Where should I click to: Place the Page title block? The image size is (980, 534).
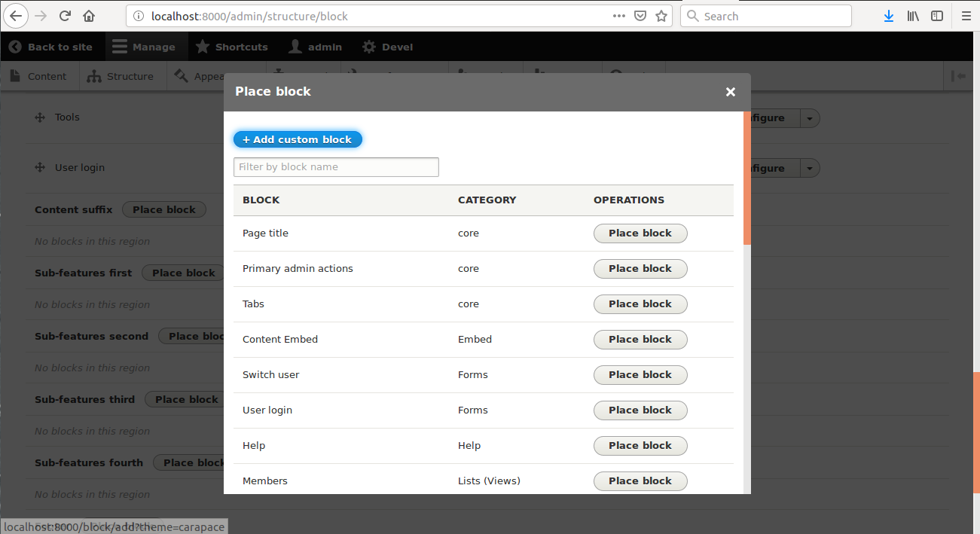point(640,233)
